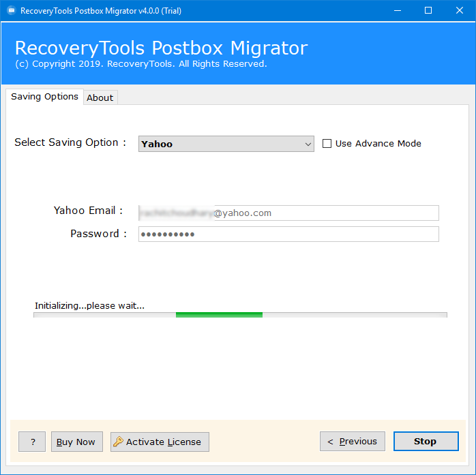Click into the Password input field

coord(288,234)
